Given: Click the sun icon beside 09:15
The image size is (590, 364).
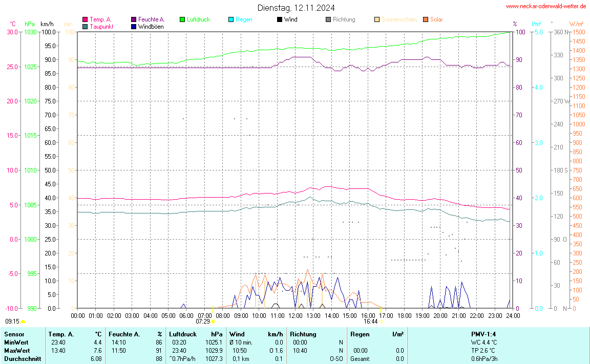Looking at the screenshot, I should (23, 322).
